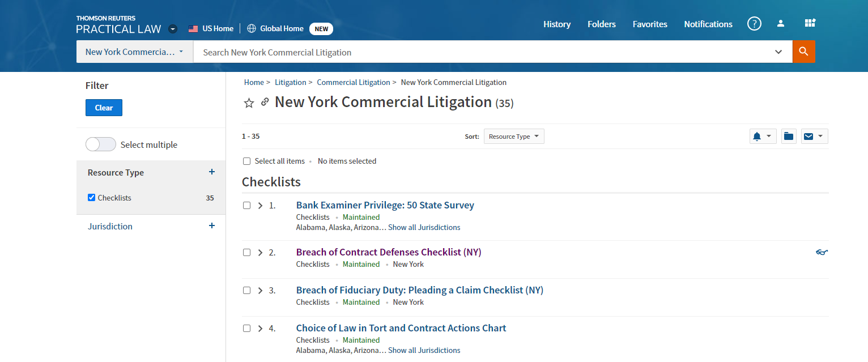Add page to favorites with star icon
This screenshot has height=362, width=868.
249,103
